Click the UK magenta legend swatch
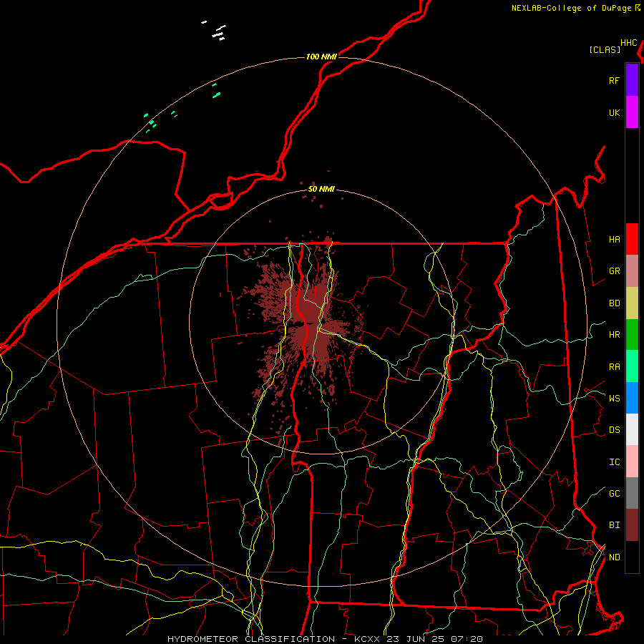Image resolution: width=644 pixels, height=644 pixels. coord(632,112)
